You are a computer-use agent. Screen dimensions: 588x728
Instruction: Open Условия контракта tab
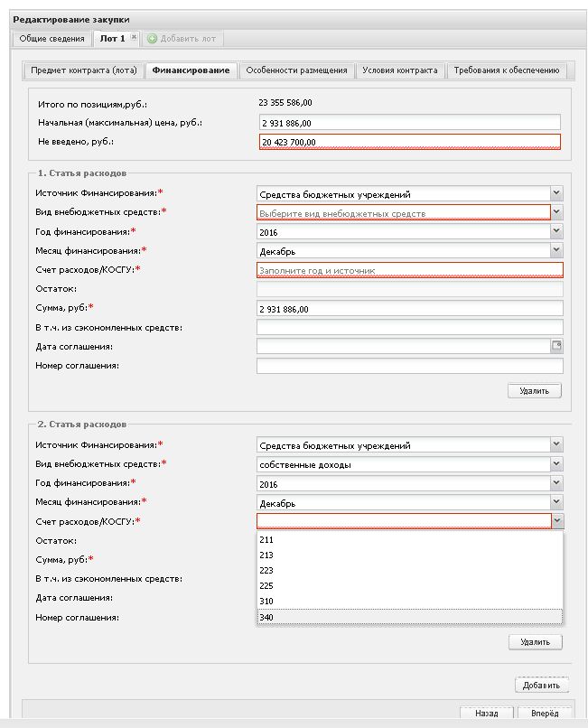click(399, 70)
